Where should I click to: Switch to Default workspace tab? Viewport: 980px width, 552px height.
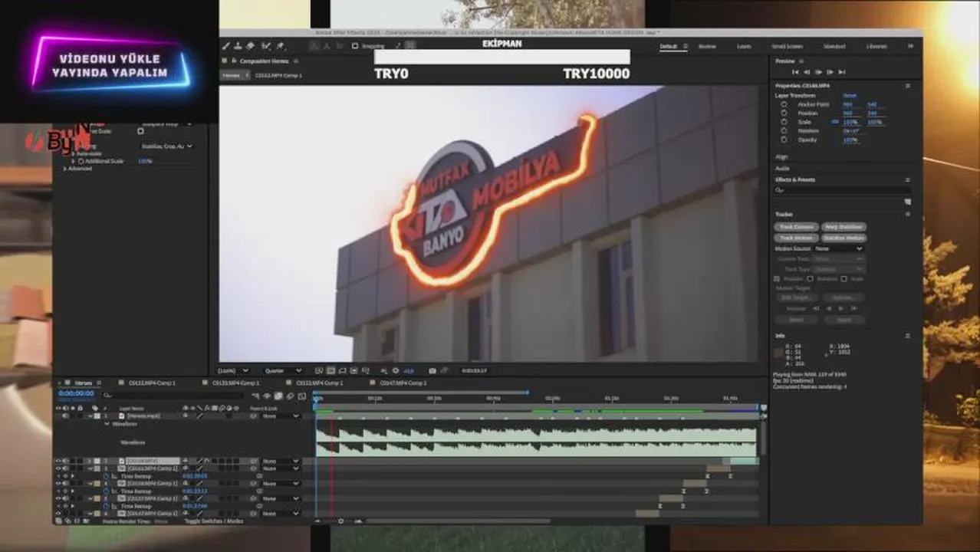669,46
